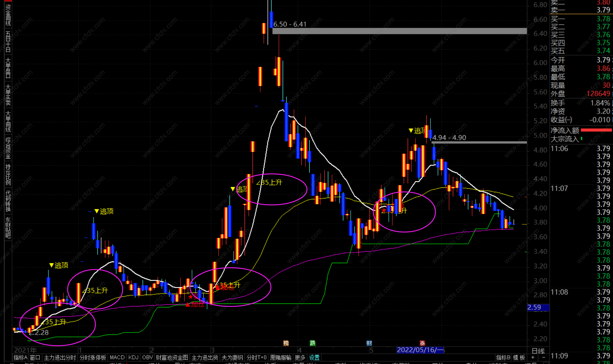Click the 榜 event marker icon
613x364 pixels.
click(x=286, y=343)
